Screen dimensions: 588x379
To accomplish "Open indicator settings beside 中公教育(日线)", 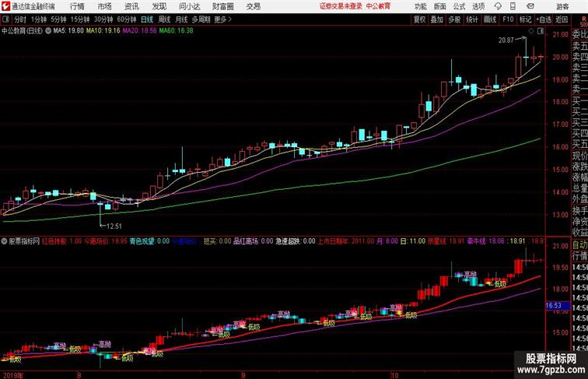I will tap(48, 31).
